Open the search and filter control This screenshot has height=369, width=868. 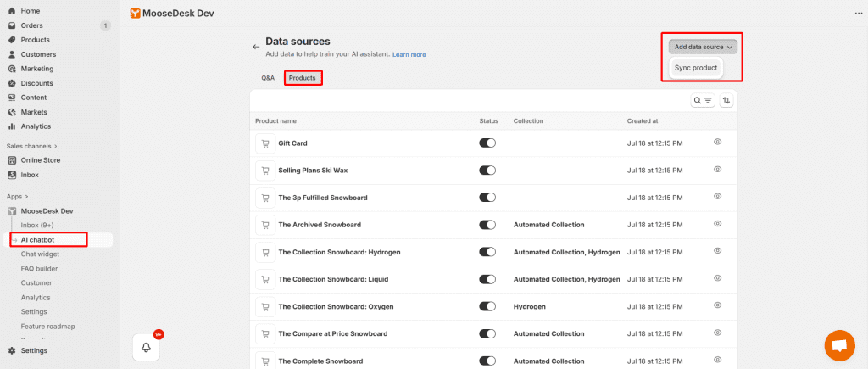[x=703, y=100]
